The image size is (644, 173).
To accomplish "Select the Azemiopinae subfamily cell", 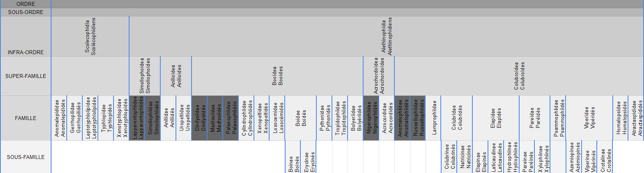I will pos(574,157).
